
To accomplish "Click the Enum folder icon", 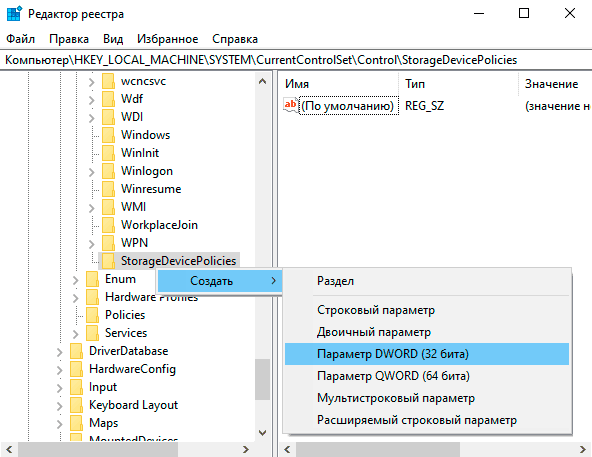I will (x=92, y=279).
